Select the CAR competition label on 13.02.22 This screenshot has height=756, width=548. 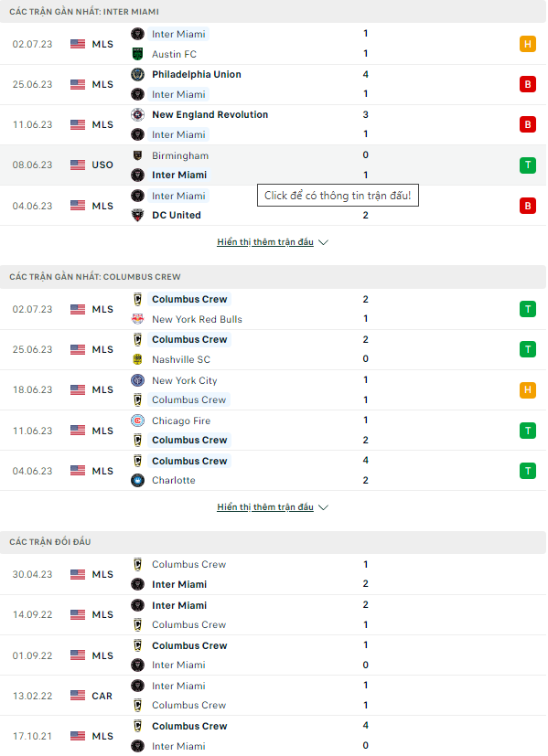click(102, 697)
